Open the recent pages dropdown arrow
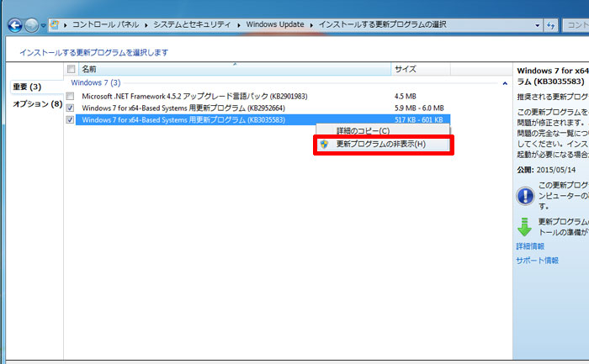Image resolution: width=589 pixels, height=364 pixels. [x=43, y=25]
